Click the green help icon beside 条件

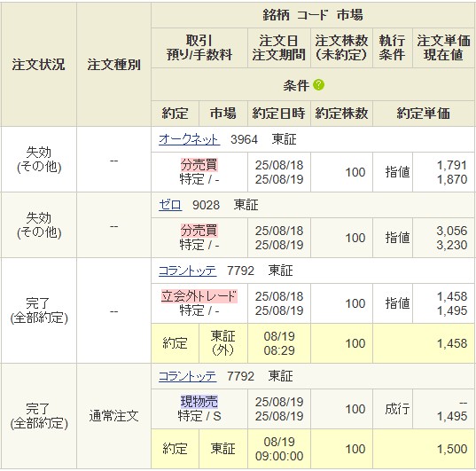318,85
